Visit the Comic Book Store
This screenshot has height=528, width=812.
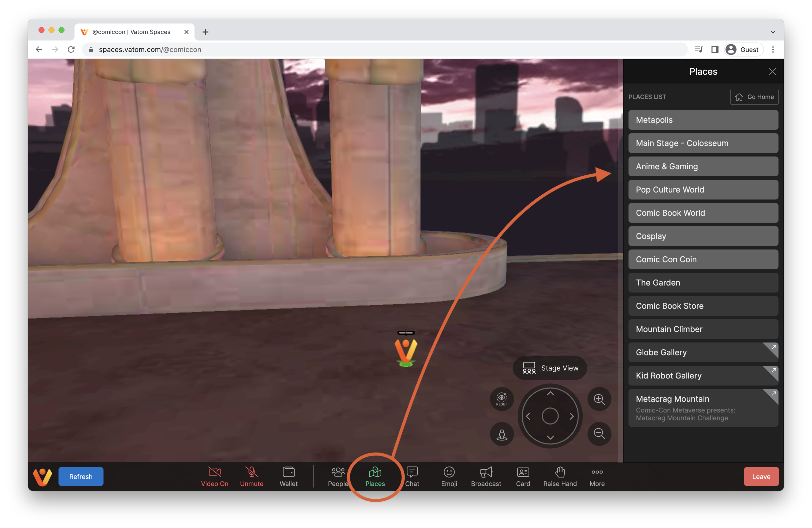pyautogui.click(x=703, y=306)
